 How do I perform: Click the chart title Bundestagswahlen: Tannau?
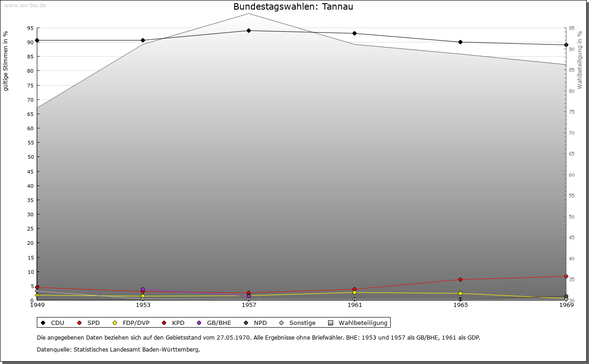[x=293, y=7]
